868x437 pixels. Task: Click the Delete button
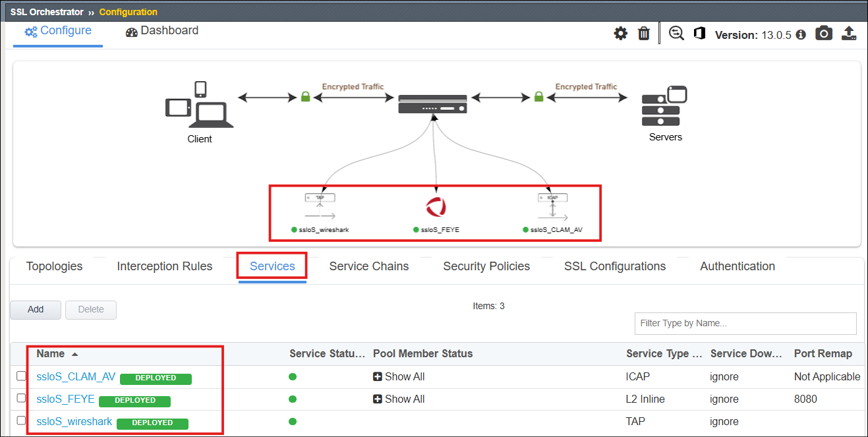pos(91,310)
